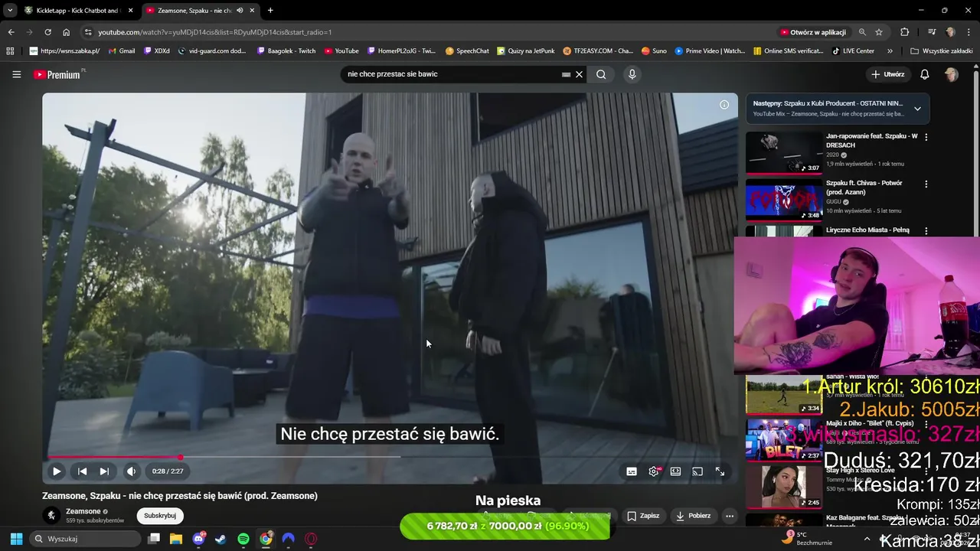Open the Zeamsone channel avatar

(51, 515)
